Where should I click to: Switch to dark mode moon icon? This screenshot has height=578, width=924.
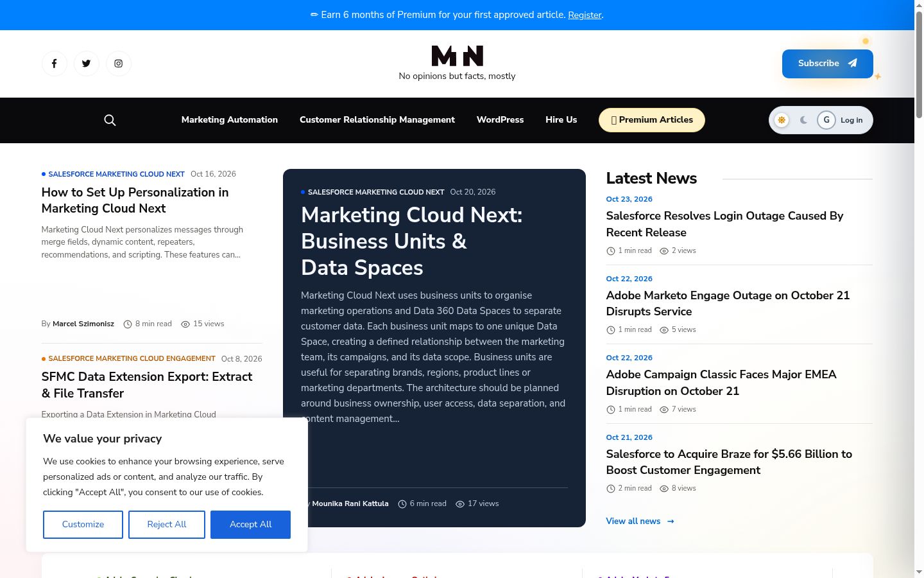803,120
